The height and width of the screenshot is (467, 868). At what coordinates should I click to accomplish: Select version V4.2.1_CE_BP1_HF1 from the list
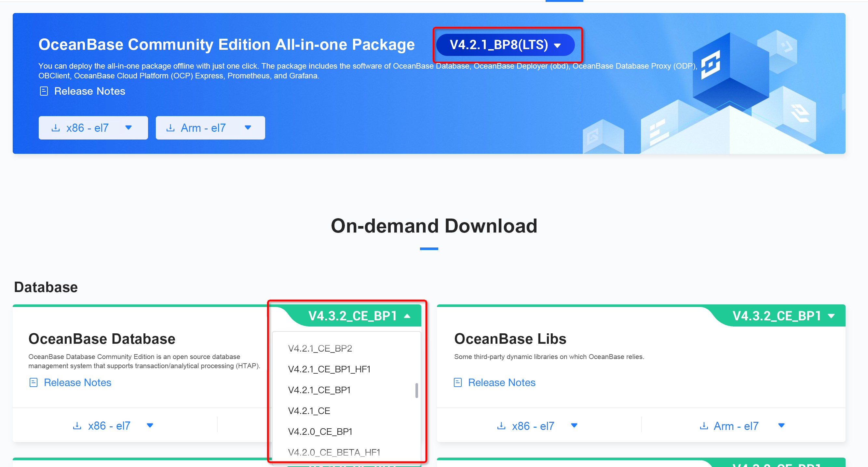329,369
